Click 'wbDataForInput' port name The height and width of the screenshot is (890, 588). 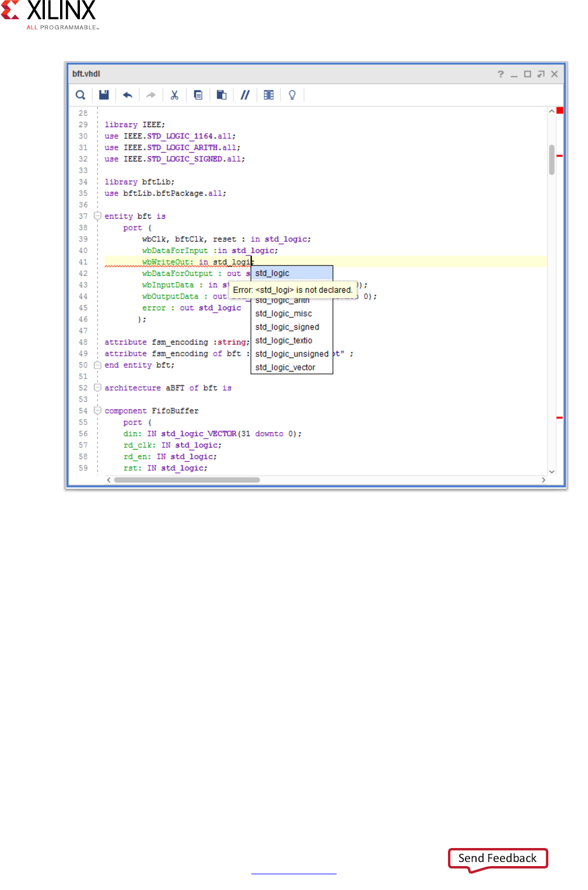pos(175,251)
